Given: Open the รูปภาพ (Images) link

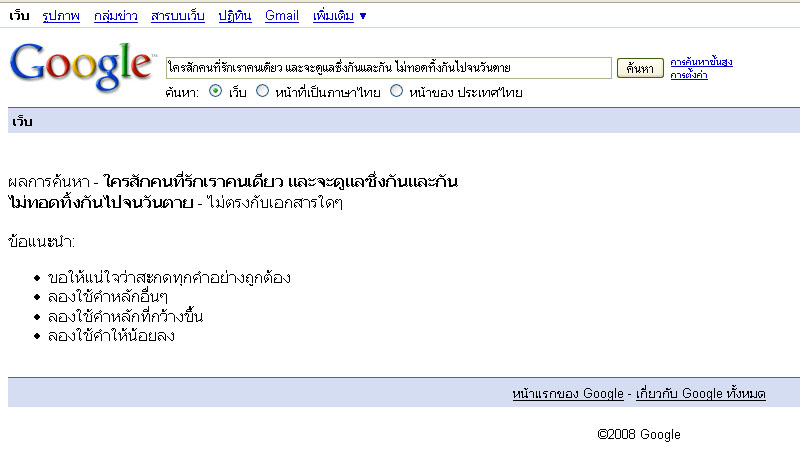Looking at the screenshot, I should [61, 16].
